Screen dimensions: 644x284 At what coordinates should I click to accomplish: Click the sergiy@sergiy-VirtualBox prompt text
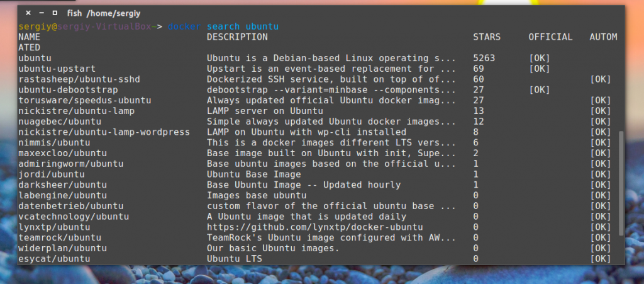(x=86, y=26)
